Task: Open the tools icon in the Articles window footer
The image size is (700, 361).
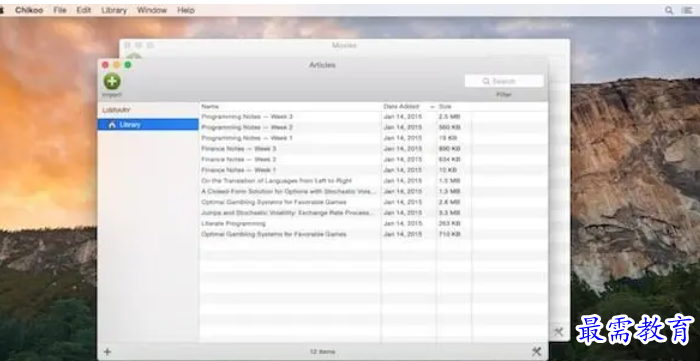Action: (537, 352)
